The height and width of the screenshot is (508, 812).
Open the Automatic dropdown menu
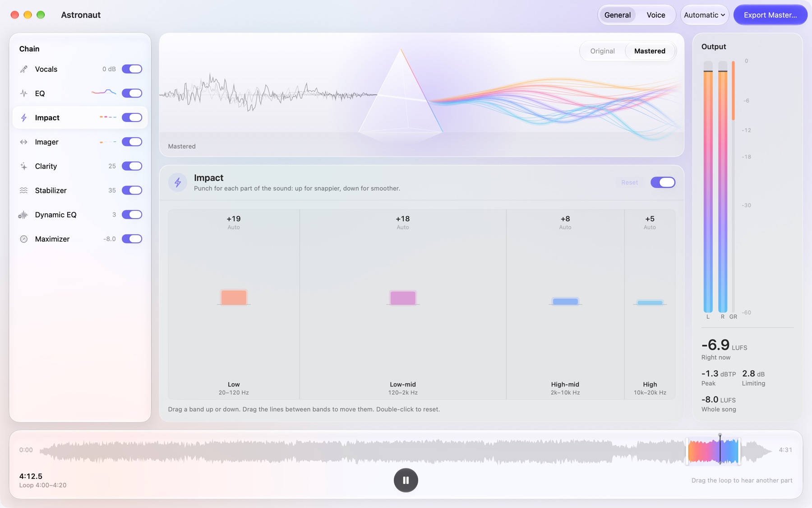(704, 15)
